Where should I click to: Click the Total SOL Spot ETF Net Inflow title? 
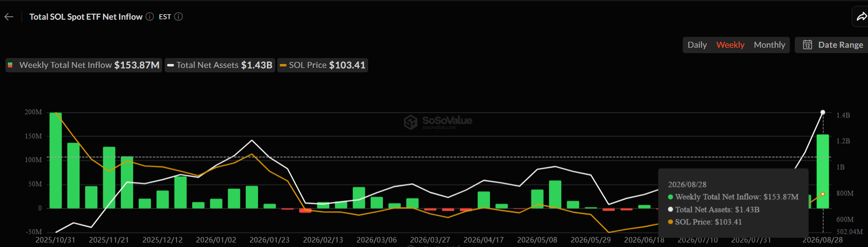point(86,17)
